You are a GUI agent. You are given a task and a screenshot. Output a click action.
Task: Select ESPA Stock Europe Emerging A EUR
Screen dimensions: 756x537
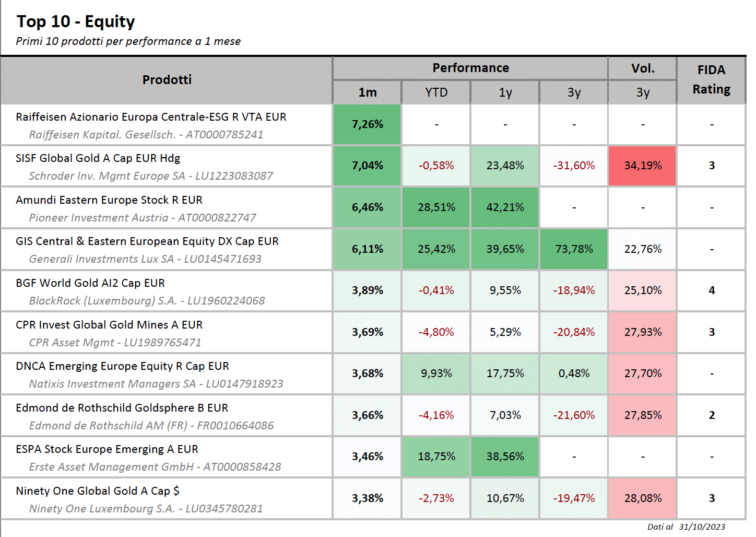click(107, 449)
